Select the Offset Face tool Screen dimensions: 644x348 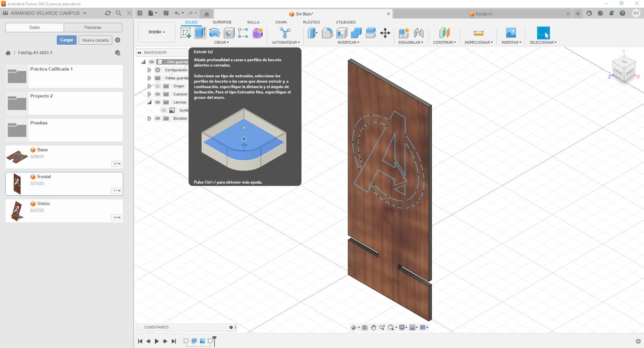pyautogui.click(x=371, y=33)
